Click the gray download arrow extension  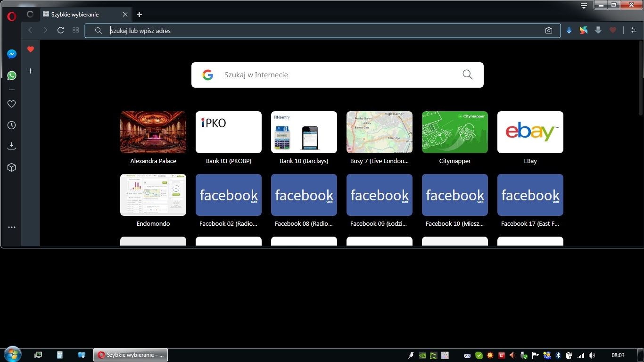pos(598,30)
